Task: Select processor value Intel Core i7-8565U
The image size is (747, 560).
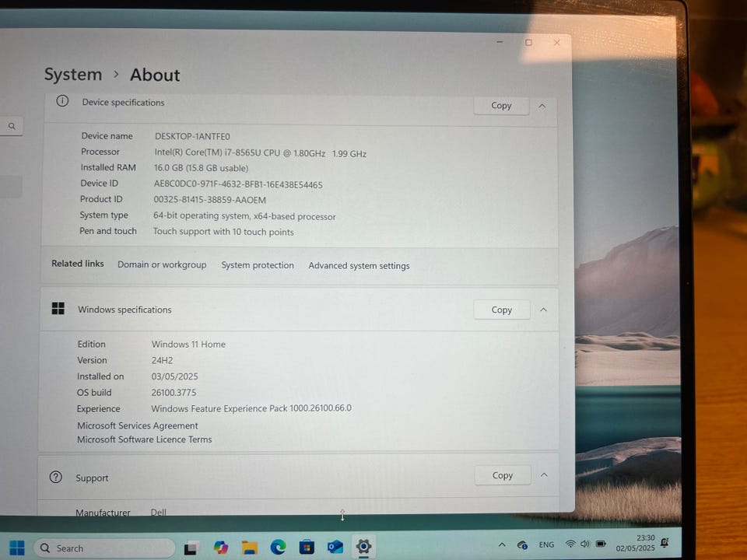Action: pos(260,153)
